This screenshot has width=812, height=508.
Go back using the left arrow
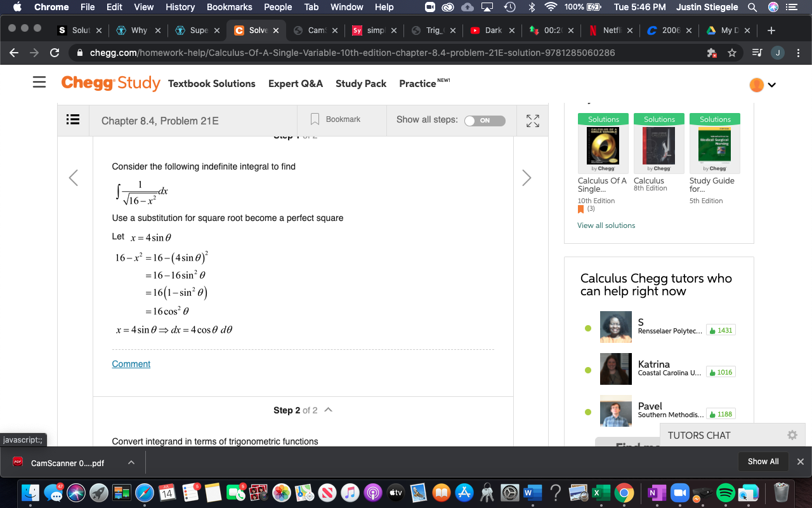73,178
